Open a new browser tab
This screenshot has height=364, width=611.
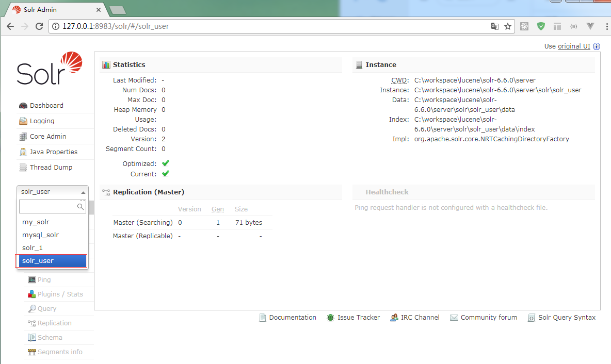point(117,10)
